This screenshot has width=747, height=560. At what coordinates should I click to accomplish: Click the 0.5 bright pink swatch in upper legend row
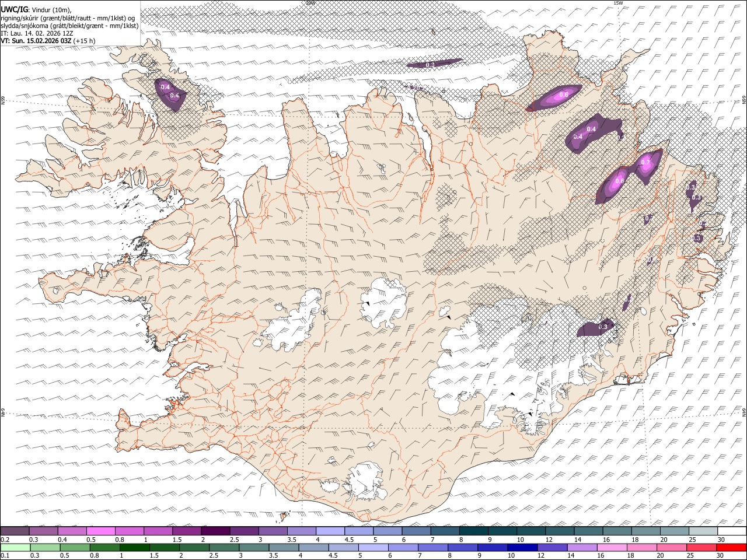point(100,531)
